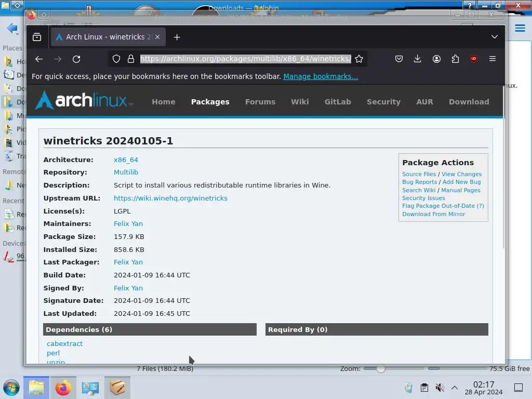Open the cabextract dependency link
532x399 pixels.
(65, 344)
